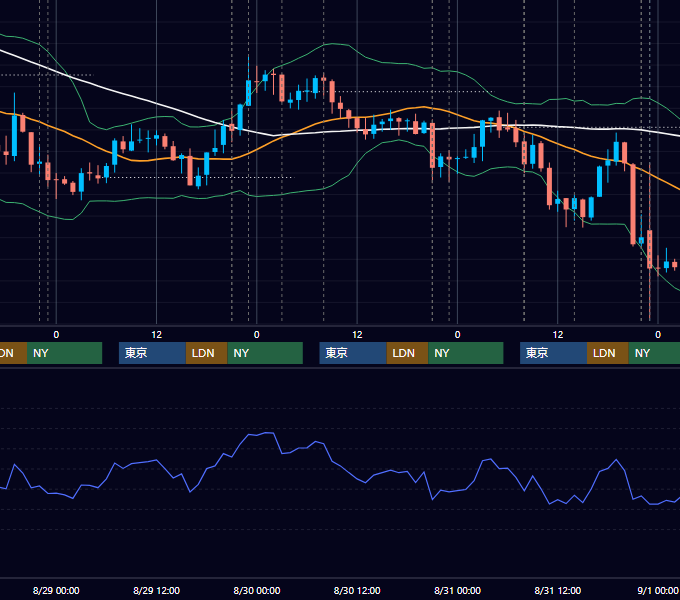Screen dimensions: 680x600
Task: Select NY session block crossing 9/1 00:00
Action: point(654,353)
